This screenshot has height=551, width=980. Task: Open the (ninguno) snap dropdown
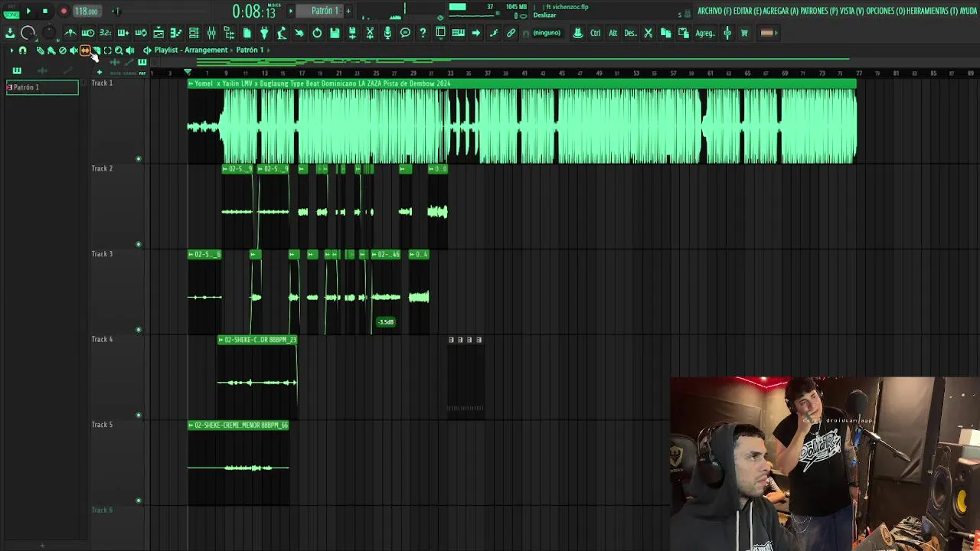click(547, 33)
